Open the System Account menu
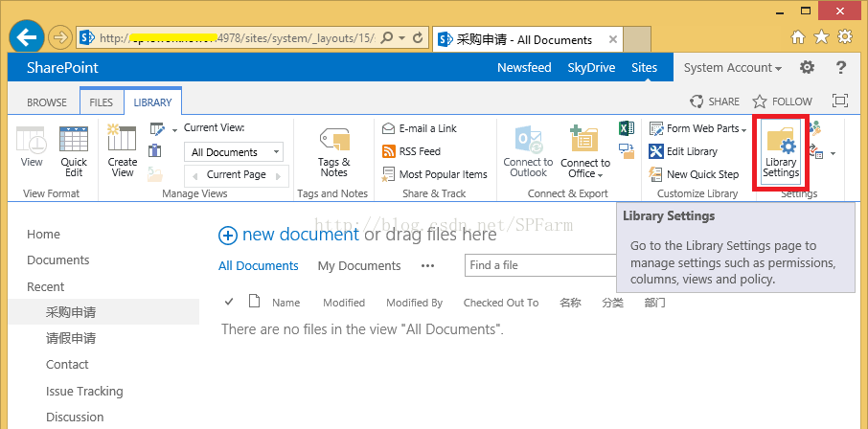Image resolution: width=868 pixels, height=429 pixels. click(732, 68)
